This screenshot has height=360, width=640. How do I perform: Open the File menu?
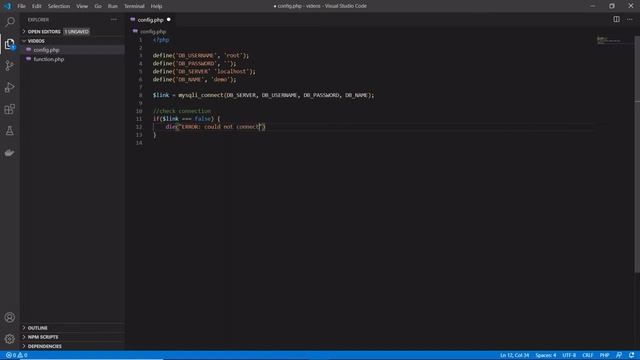(22, 6)
